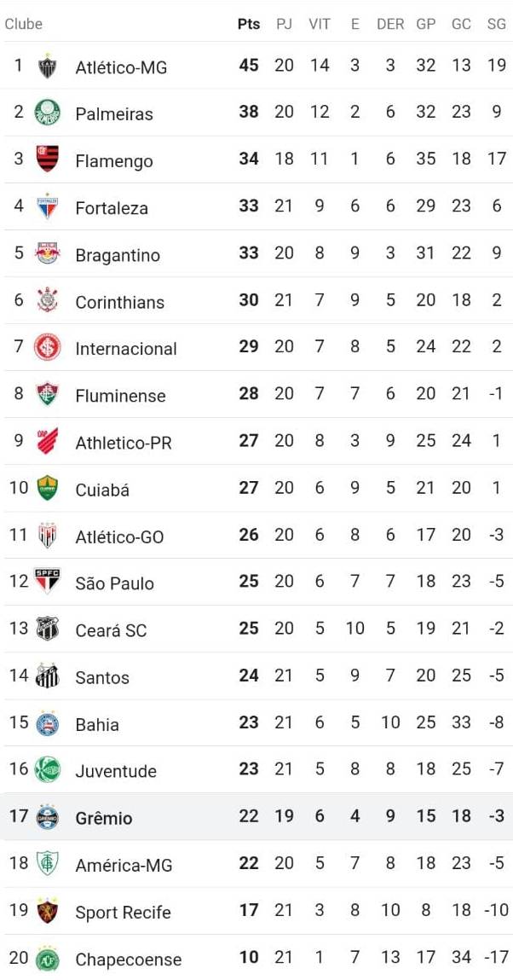This screenshot has width=513, height=980.
Task: Click the SG column header
Action: click(496, 24)
